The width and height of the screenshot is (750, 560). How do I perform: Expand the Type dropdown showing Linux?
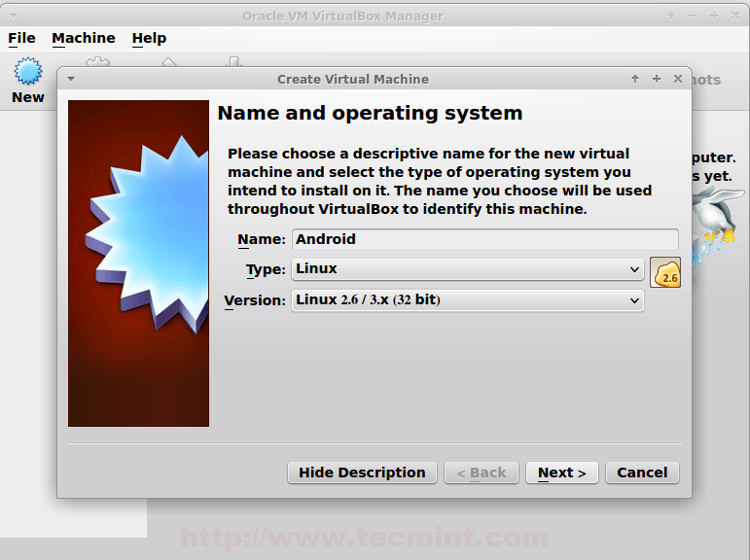click(467, 268)
